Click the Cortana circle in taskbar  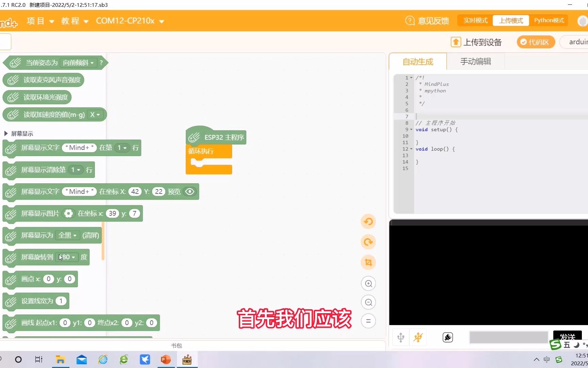point(18,359)
